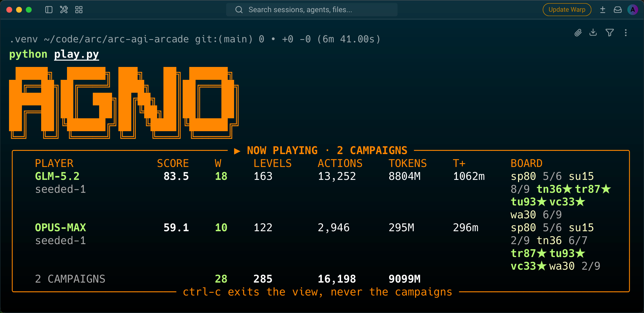644x313 pixels.
Task: Click the score value 59.1
Action: (x=176, y=228)
